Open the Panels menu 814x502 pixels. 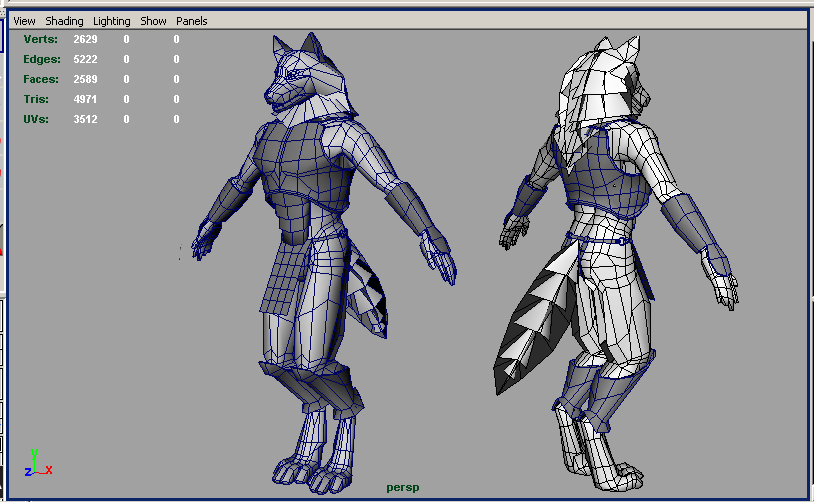coord(191,21)
